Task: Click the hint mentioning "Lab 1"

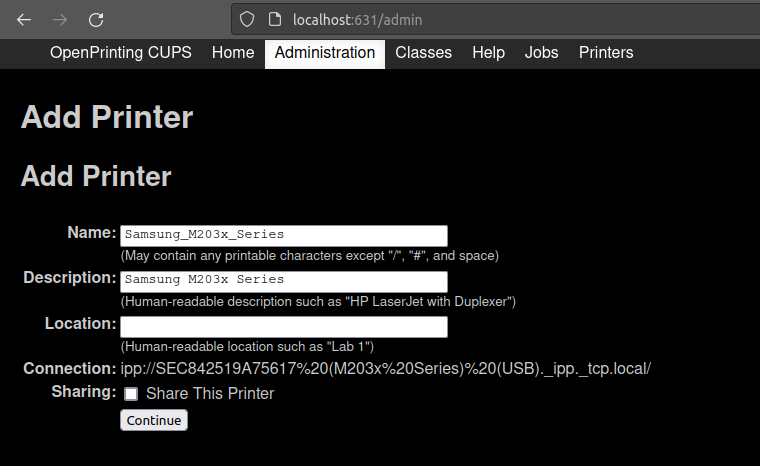Action: pos(247,347)
